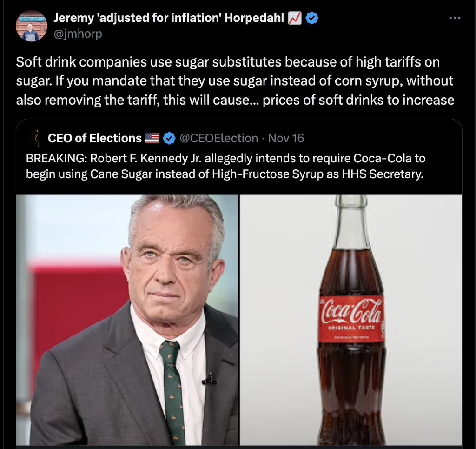This screenshot has width=476, height=449.
Task: Click verified badge next to Horpedahl's name
Action: [311, 19]
